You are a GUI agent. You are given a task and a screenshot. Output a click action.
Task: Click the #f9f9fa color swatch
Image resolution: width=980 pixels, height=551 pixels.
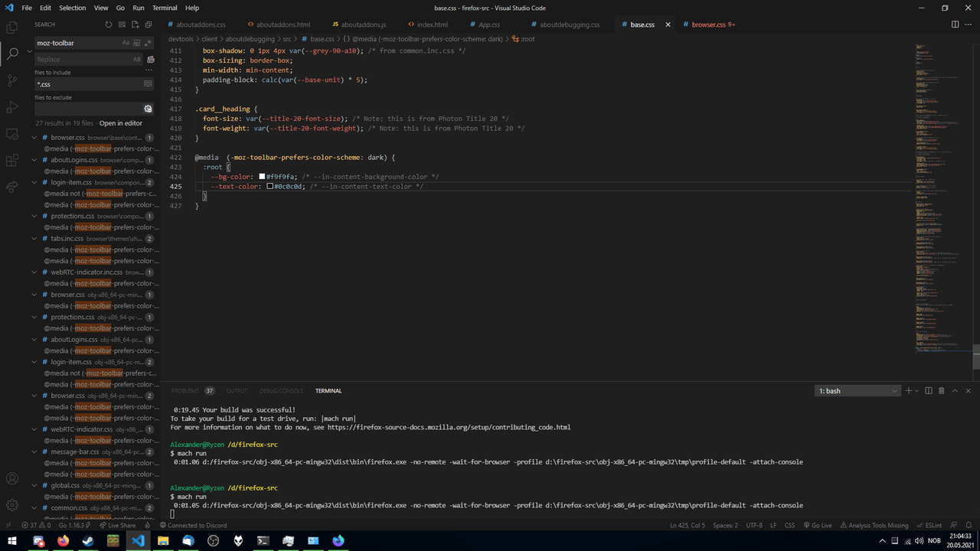click(262, 177)
